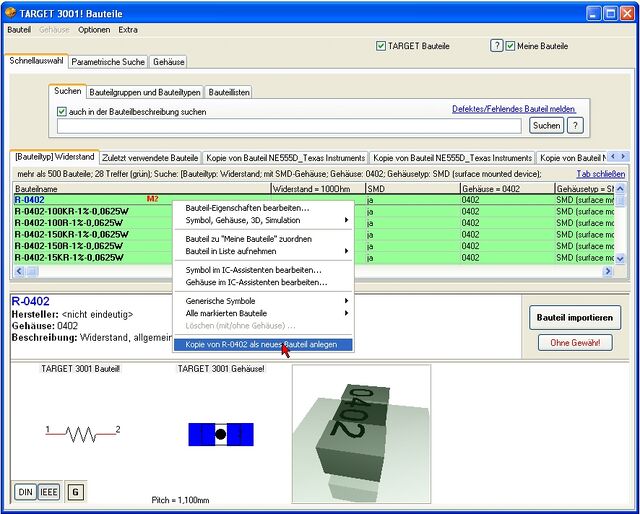Viewport: 640px width, 514px height.
Task: Click the 'Widerstand = 100Ohm' column header
Action: (318, 189)
